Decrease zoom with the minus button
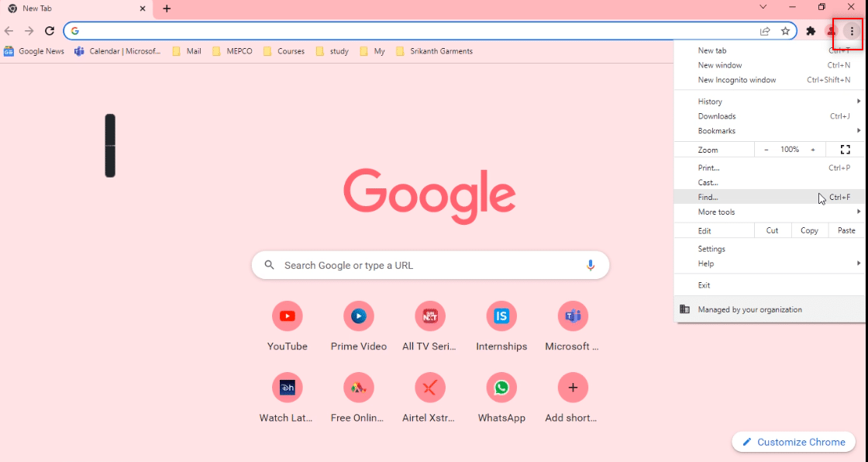 766,150
